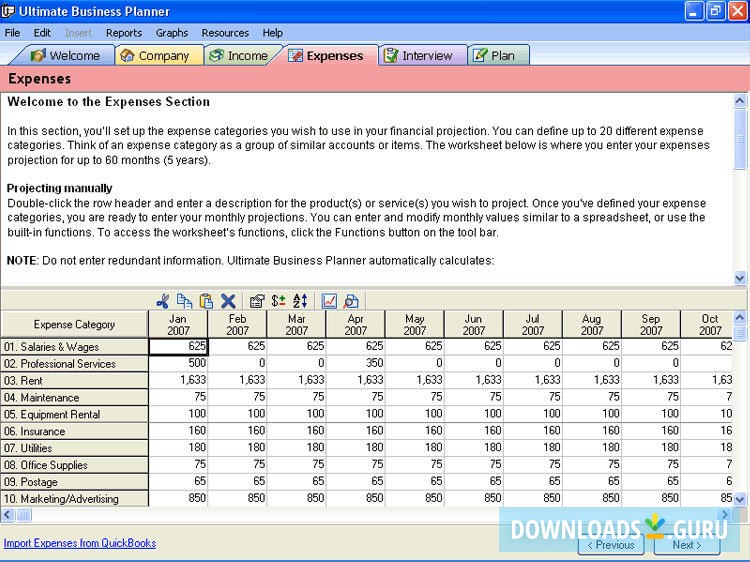Select the Sep 2007 column header
750x562 pixels.
[651, 324]
